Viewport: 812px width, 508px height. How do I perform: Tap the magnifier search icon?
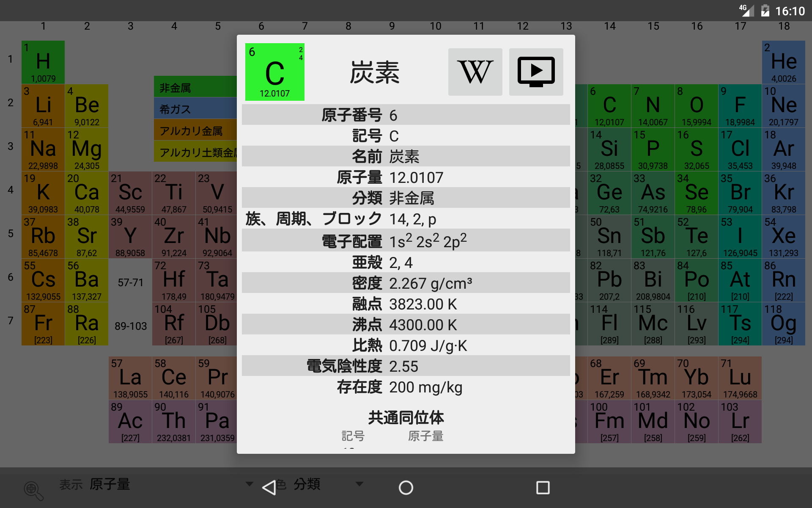(33, 490)
